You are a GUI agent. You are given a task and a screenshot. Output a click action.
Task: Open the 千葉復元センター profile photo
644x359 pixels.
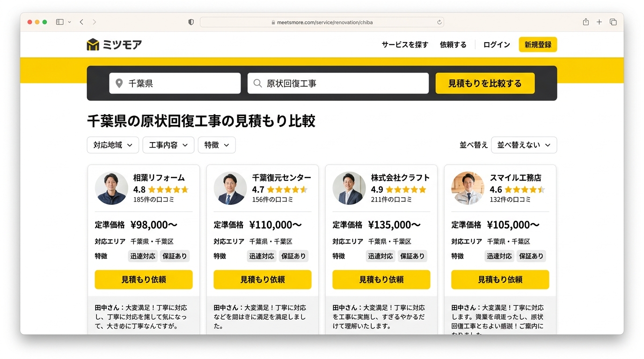[230, 188]
